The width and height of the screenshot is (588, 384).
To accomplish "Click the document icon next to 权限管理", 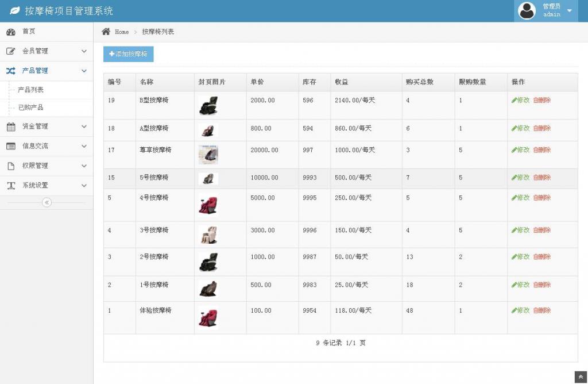I will coord(12,166).
